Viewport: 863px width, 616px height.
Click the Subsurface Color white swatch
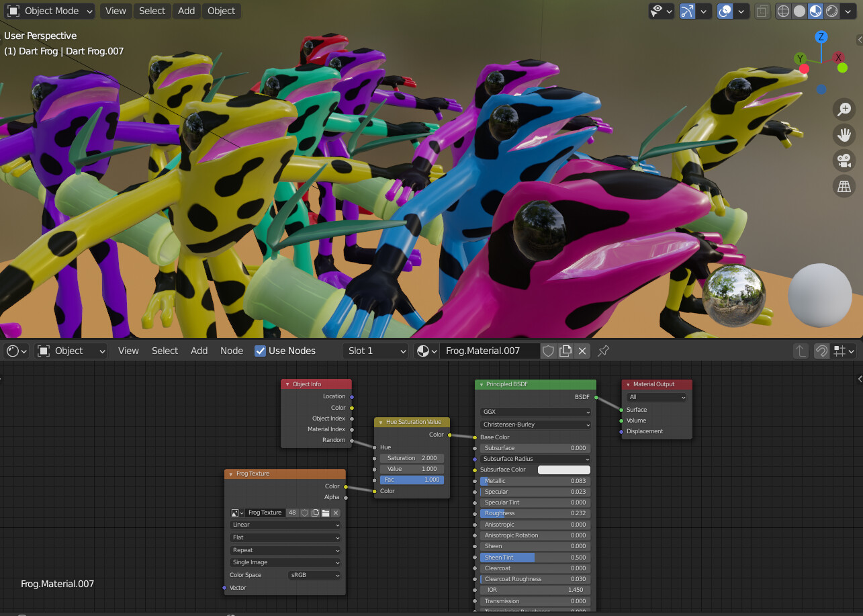563,470
